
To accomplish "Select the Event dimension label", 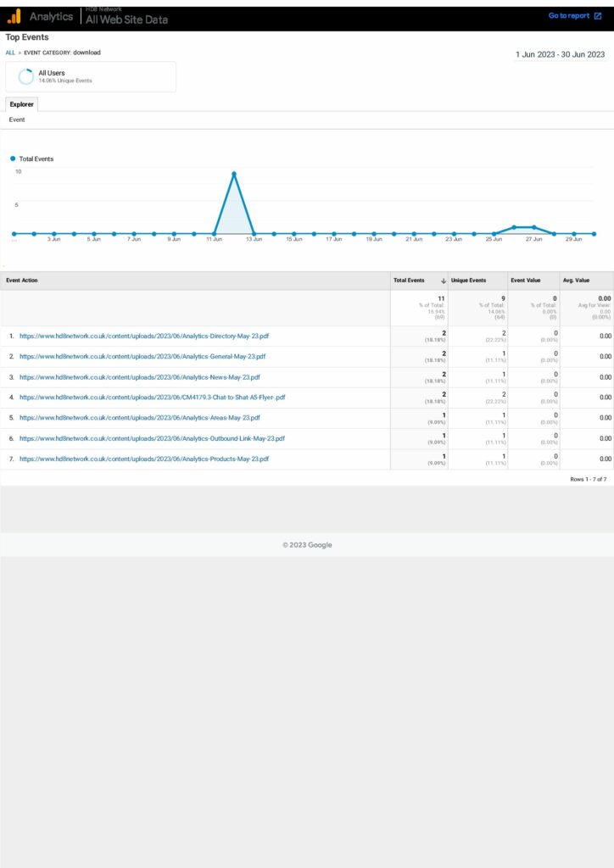I will click(17, 120).
